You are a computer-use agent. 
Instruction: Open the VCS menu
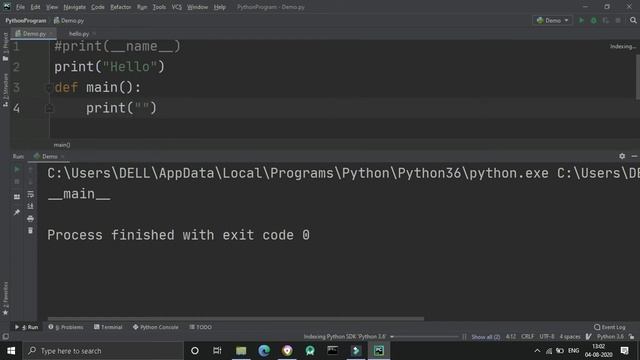coord(176,7)
